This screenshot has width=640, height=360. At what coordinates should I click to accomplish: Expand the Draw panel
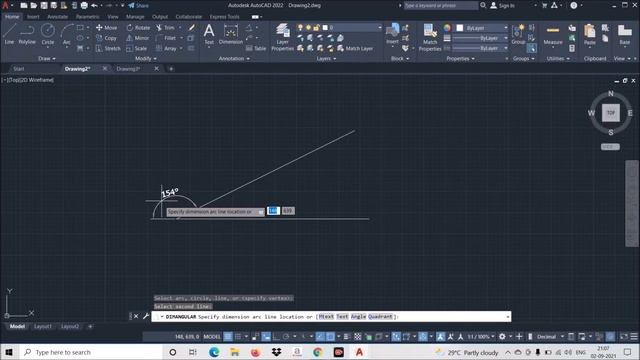pyautogui.click(x=47, y=58)
